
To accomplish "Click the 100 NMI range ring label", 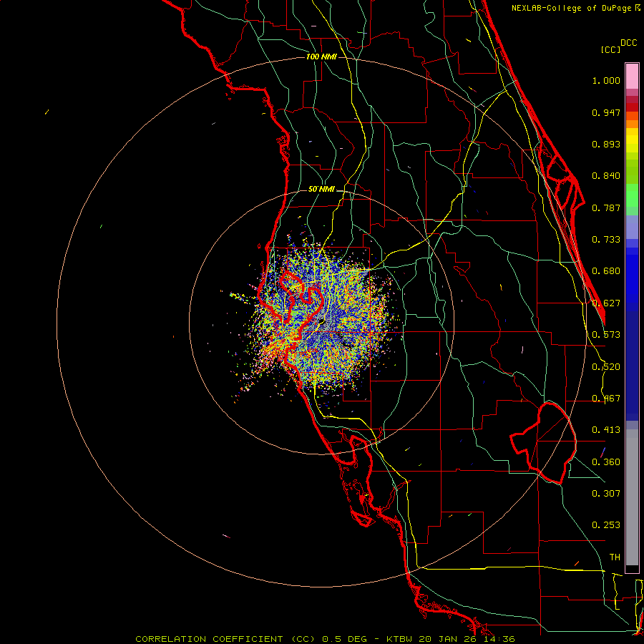I will click(x=321, y=57).
